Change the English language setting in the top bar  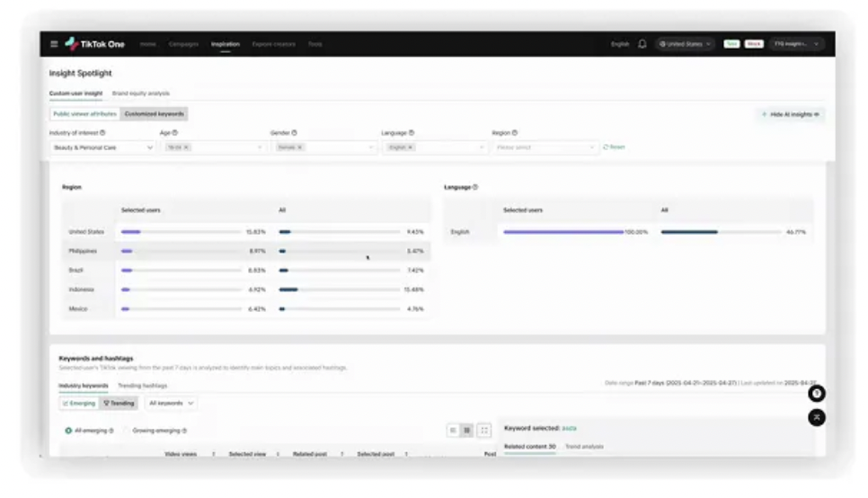(x=620, y=44)
